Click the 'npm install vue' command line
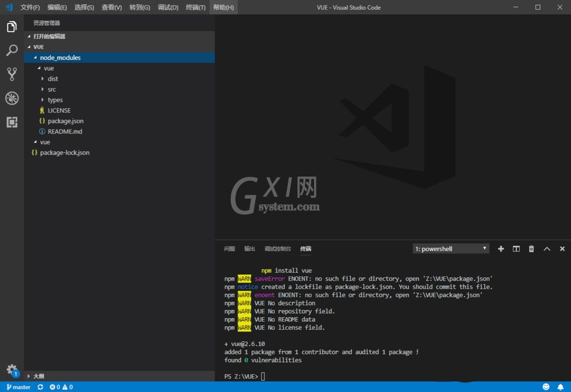Image resolution: width=571 pixels, height=392 pixels. tap(286, 270)
